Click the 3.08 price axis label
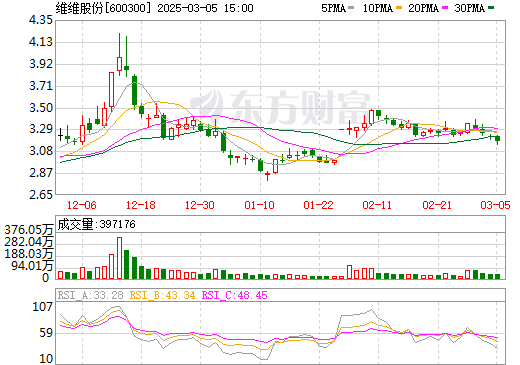Viewport: 520px width, 365px height. click(x=41, y=151)
